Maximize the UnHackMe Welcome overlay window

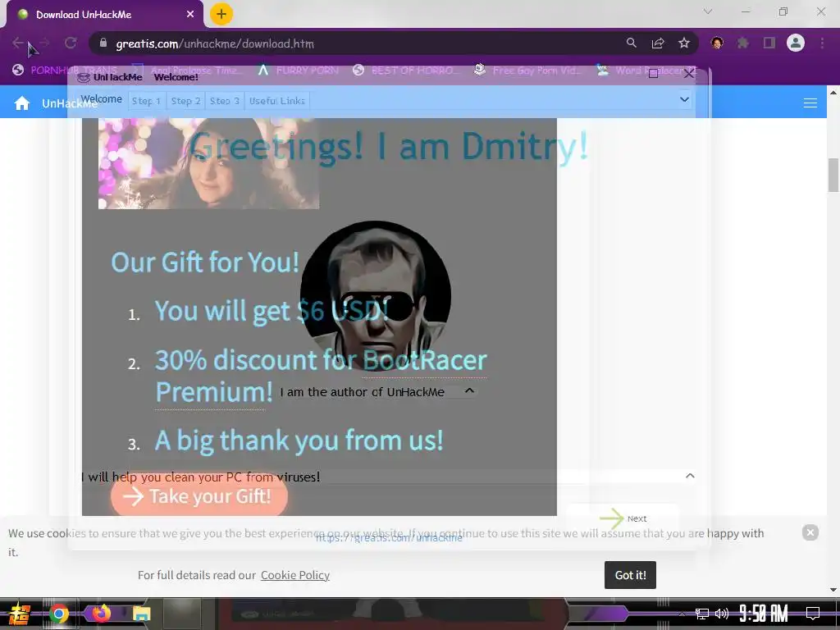click(x=653, y=74)
